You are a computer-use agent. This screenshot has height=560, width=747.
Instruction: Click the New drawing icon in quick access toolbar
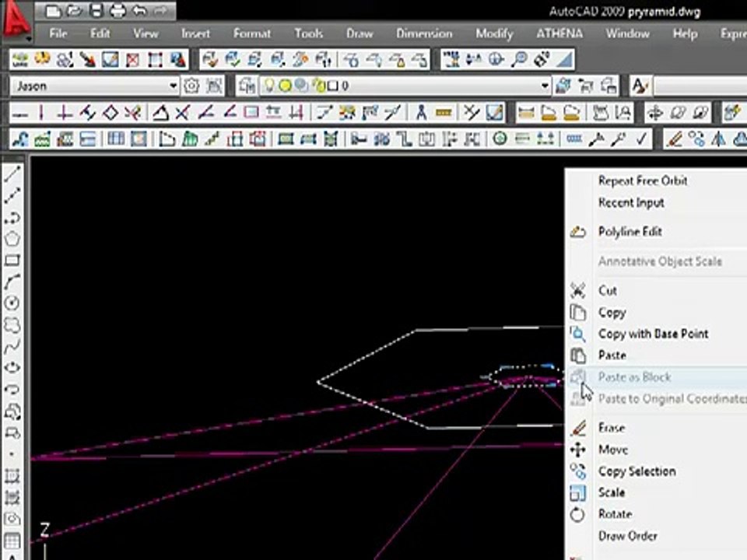pos(52,10)
